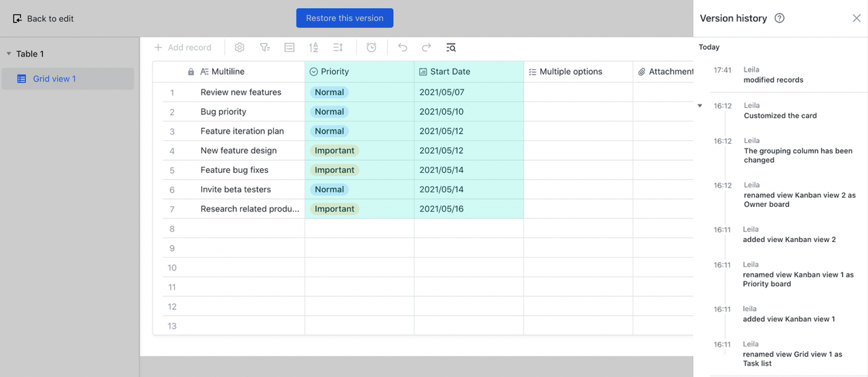Select the Multiple options column header
868x377 pixels.
click(578, 72)
